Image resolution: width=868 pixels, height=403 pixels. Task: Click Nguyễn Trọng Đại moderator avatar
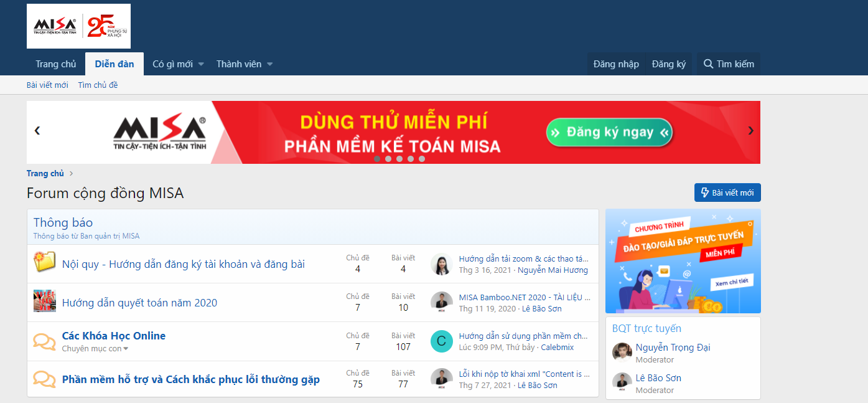point(622,353)
